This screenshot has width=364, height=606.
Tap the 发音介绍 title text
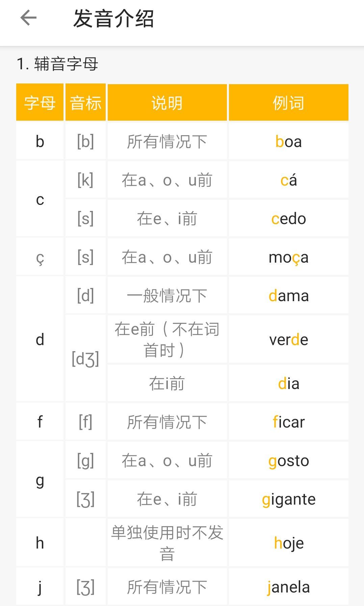click(x=113, y=19)
